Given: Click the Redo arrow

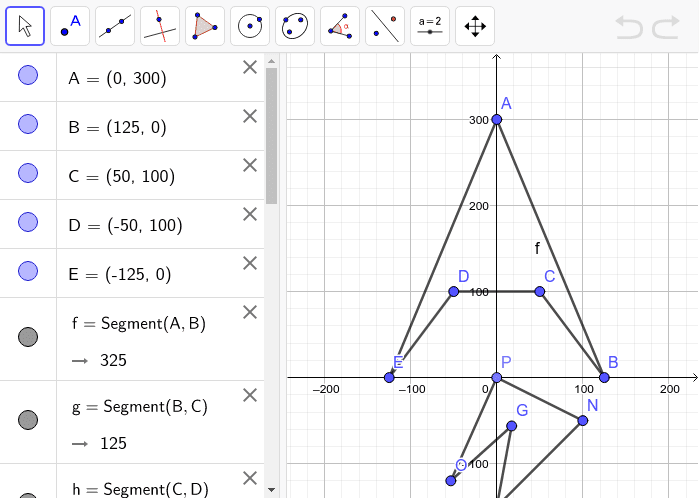Looking at the screenshot, I should 666,27.
